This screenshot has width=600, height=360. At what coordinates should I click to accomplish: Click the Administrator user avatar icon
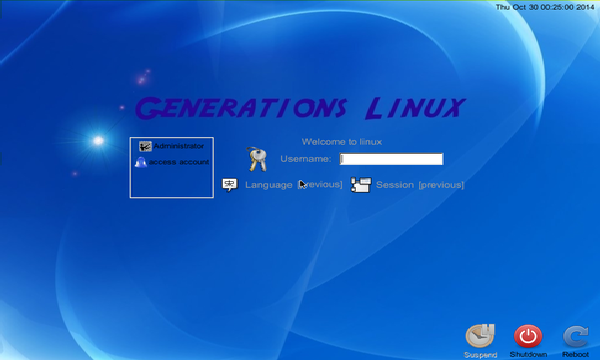(x=145, y=146)
